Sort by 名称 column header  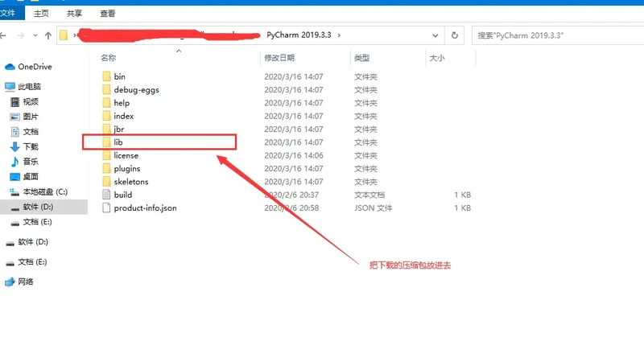108,58
